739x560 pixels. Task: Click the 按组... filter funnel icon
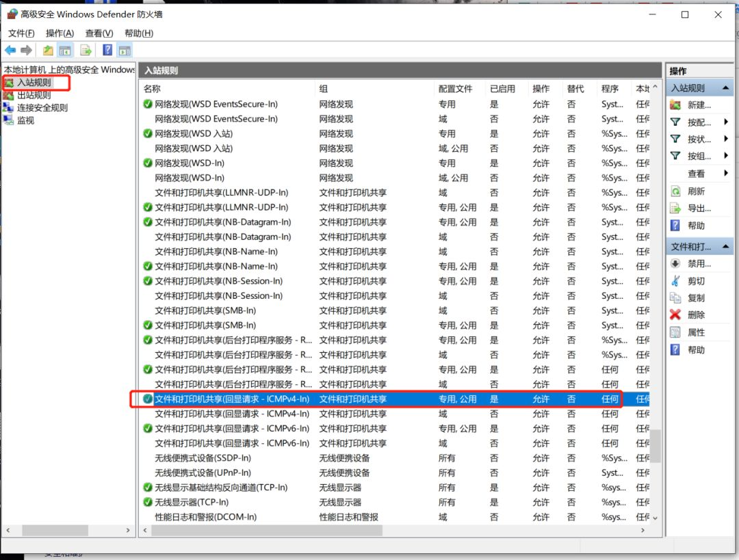point(675,156)
